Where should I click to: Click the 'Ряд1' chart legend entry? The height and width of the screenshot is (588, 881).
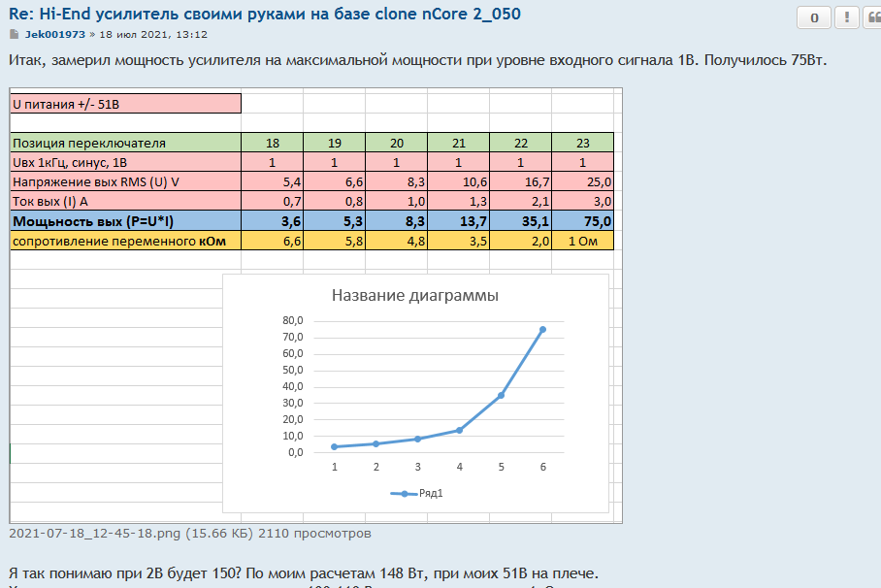click(417, 493)
